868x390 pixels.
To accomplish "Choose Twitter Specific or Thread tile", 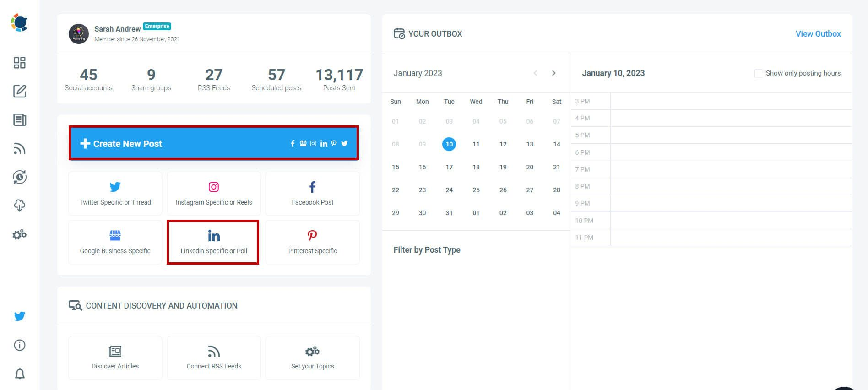I will pos(115,194).
